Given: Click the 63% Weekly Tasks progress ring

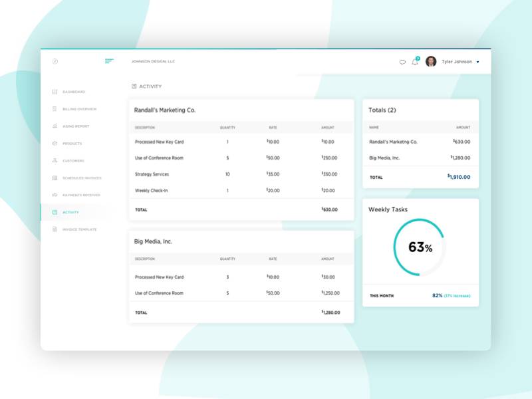Looking at the screenshot, I should coord(420,246).
